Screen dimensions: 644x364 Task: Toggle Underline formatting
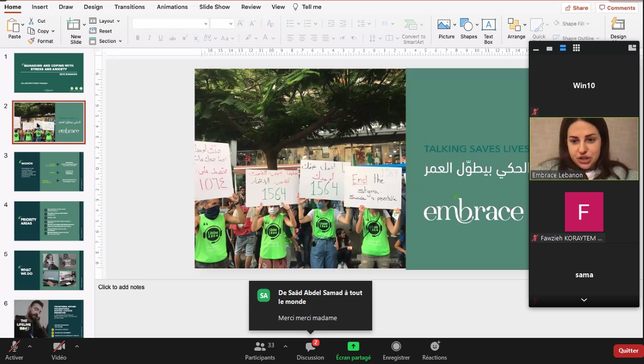(161, 38)
